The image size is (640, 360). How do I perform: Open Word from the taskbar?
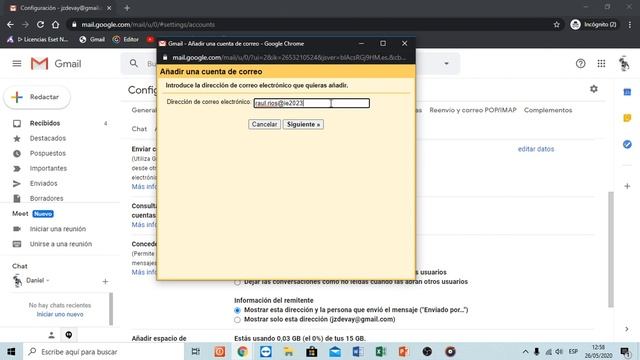[x=358, y=351]
